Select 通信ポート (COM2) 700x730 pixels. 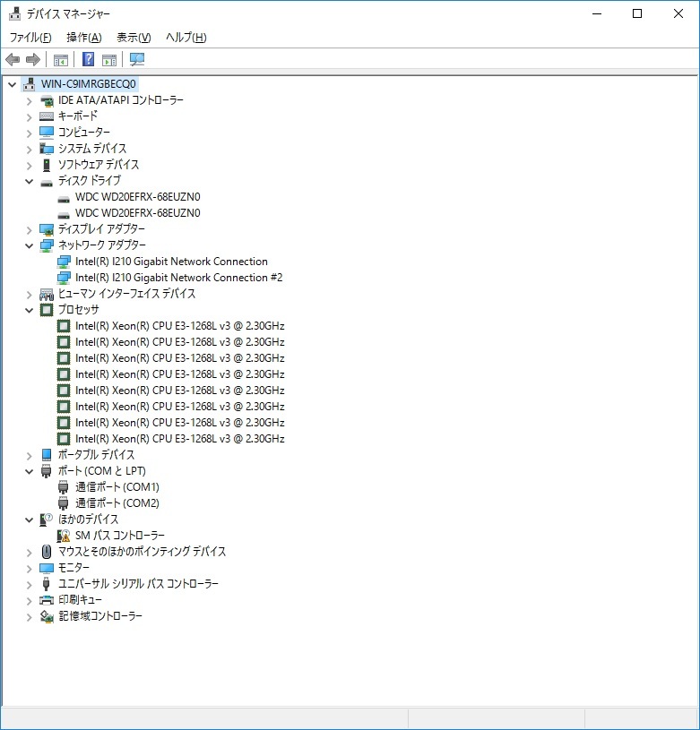[x=117, y=503]
